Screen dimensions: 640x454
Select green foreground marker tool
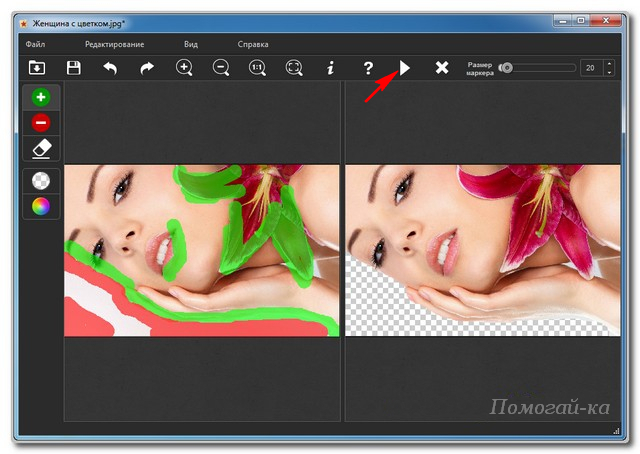[41, 97]
